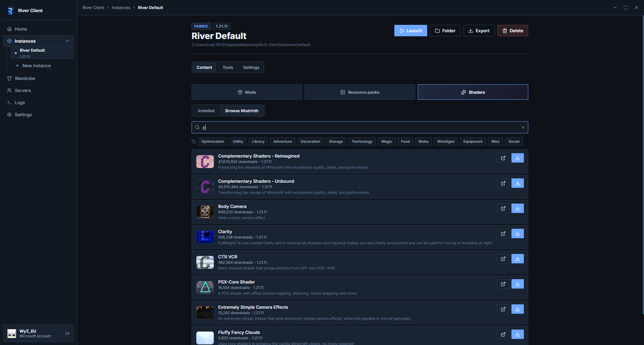Open PSX-Core Shader external link icon
The height and width of the screenshot is (345, 644).
click(503, 284)
